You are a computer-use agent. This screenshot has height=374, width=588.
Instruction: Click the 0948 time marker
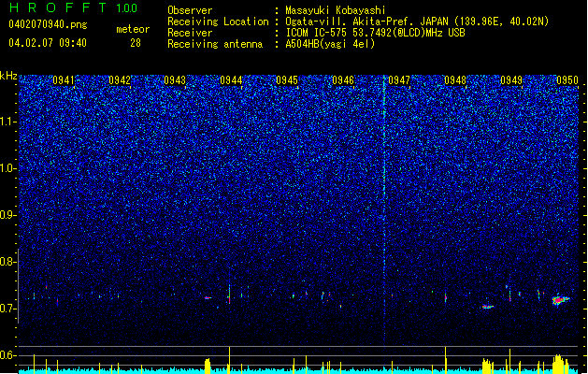pyautogui.click(x=455, y=80)
